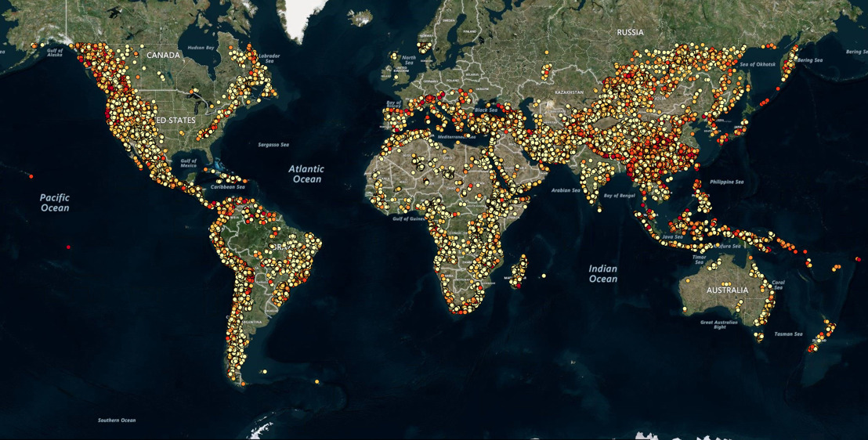
Task: Click the Great Australian Bight label
Action: (720, 324)
